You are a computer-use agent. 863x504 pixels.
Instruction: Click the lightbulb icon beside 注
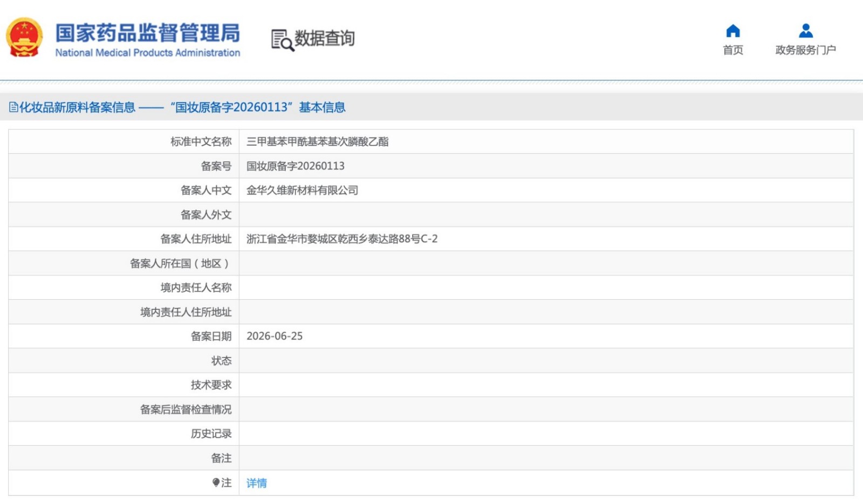[216, 482]
